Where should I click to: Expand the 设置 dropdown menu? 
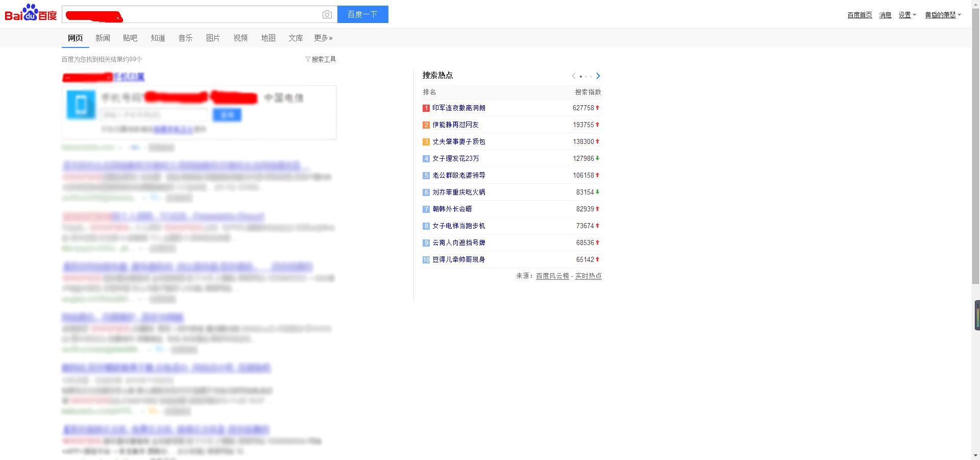click(x=907, y=15)
